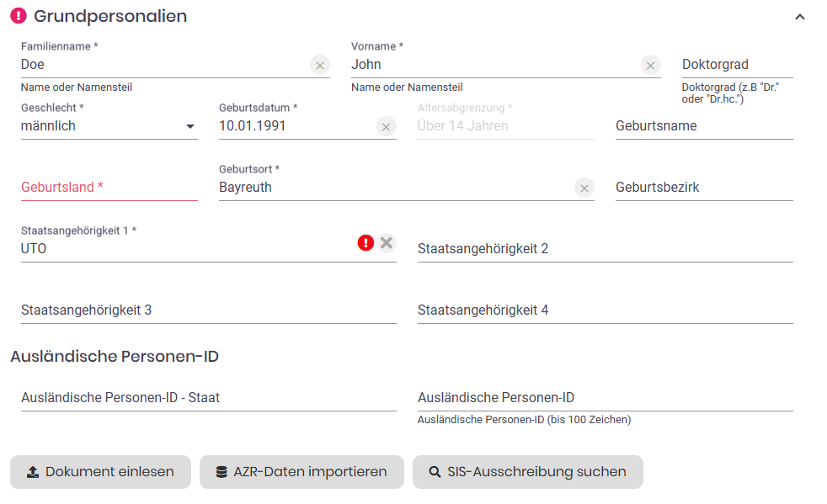Click the Dokument einlesen button
The height and width of the screenshot is (504, 827).
[x=100, y=472]
